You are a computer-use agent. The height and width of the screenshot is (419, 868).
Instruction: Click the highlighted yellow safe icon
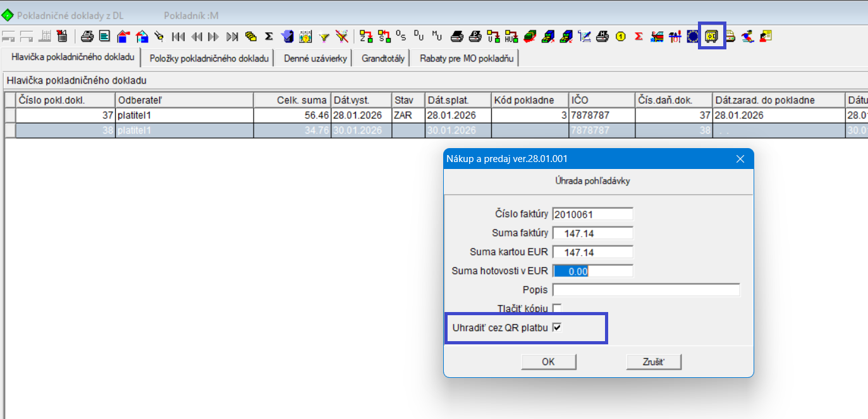[712, 36]
